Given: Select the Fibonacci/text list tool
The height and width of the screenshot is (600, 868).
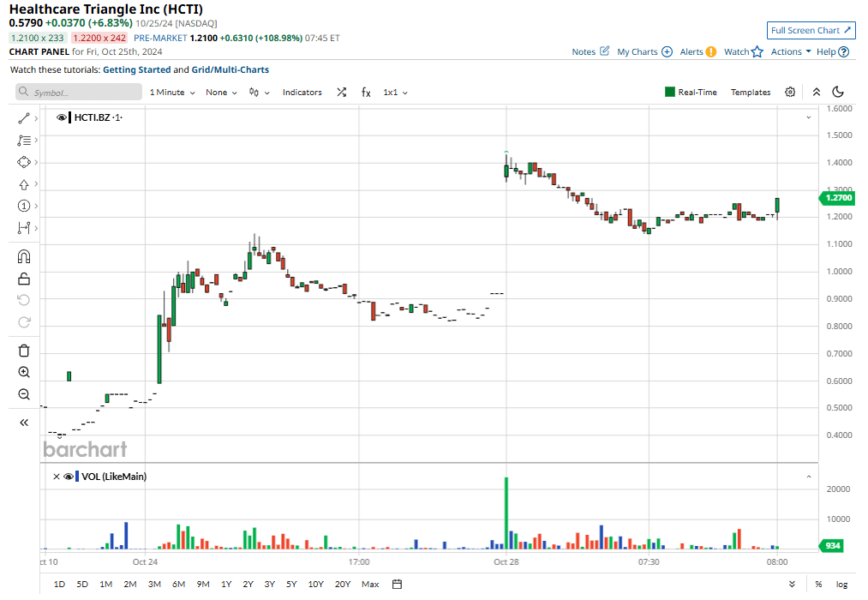Looking at the screenshot, I should (x=24, y=141).
